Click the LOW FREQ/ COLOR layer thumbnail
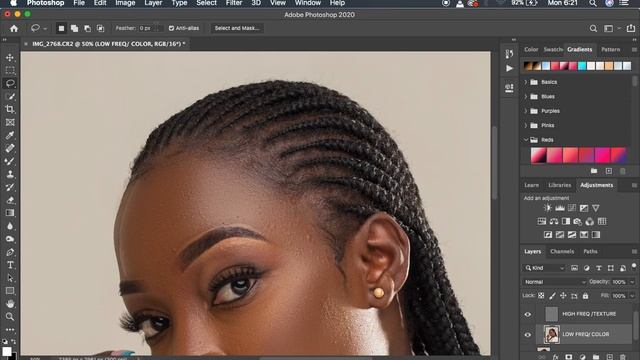The width and height of the screenshot is (640, 360). coord(551,335)
